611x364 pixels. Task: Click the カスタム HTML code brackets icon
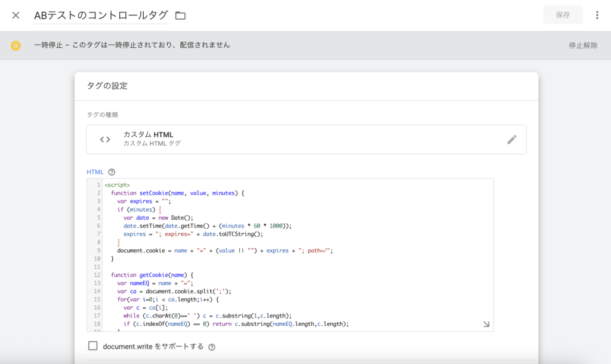105,139
